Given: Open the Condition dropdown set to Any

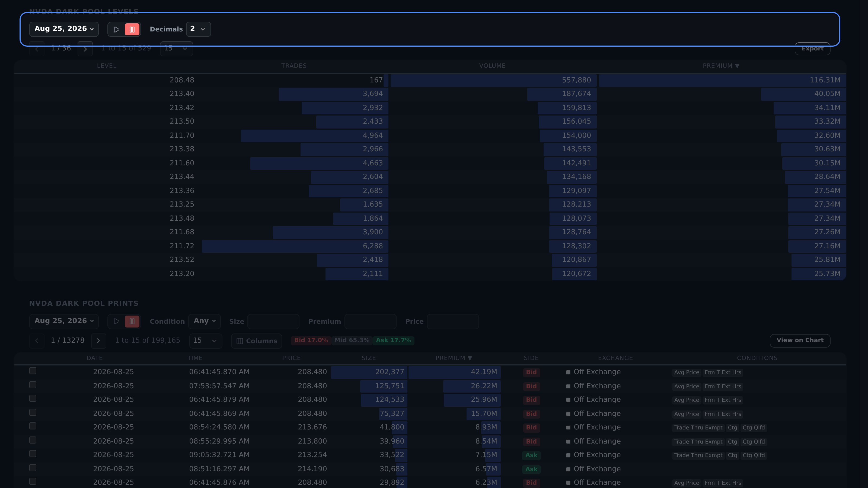Looking at the screenshot, I should pyautogui.click(x=205, y=321).
